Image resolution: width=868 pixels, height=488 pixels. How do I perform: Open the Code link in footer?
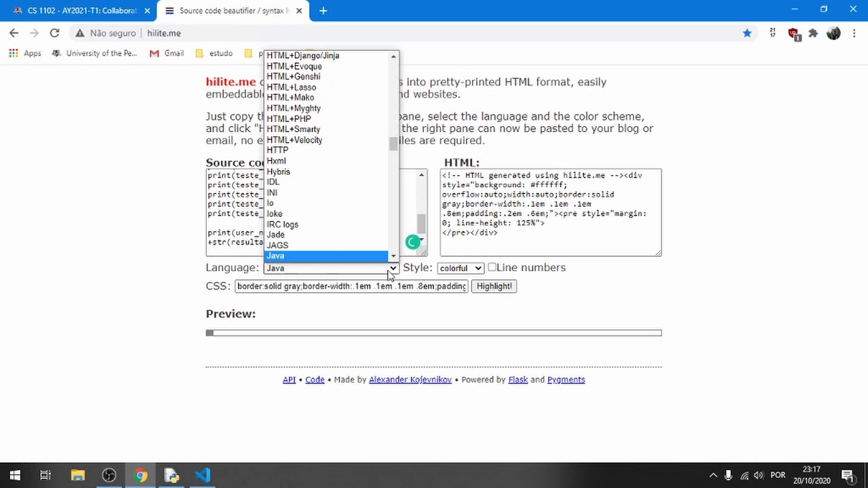pyautogui.click(x=315, y=380)
